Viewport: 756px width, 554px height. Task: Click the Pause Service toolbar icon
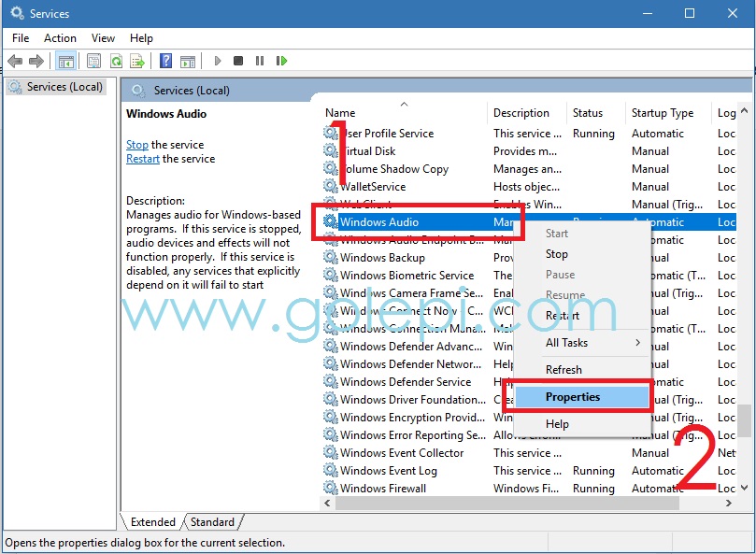[x=260, y=61]
